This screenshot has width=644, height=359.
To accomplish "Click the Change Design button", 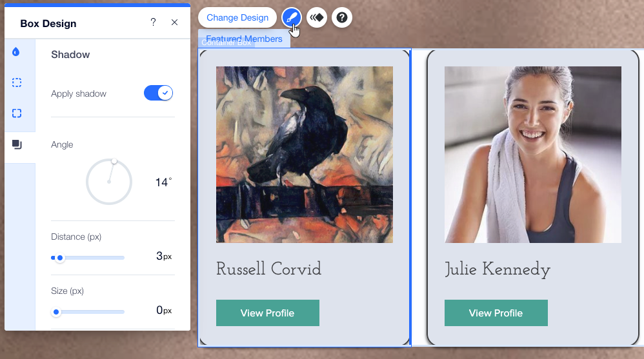I will point(237,17).
